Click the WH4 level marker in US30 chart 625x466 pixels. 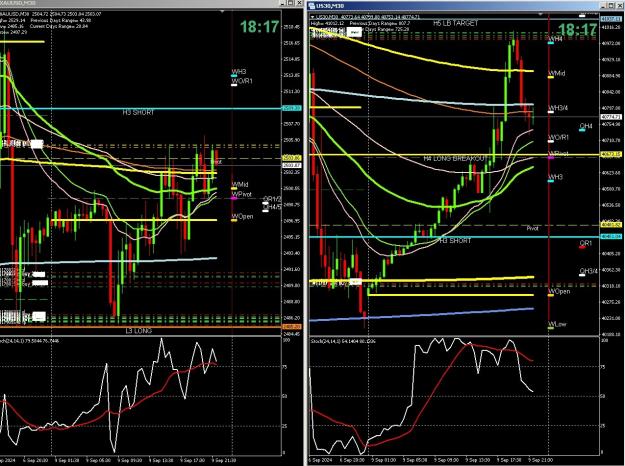555,39
